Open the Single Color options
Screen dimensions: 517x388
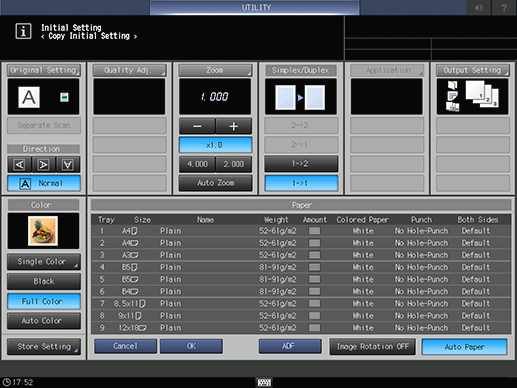click(44, 262)
